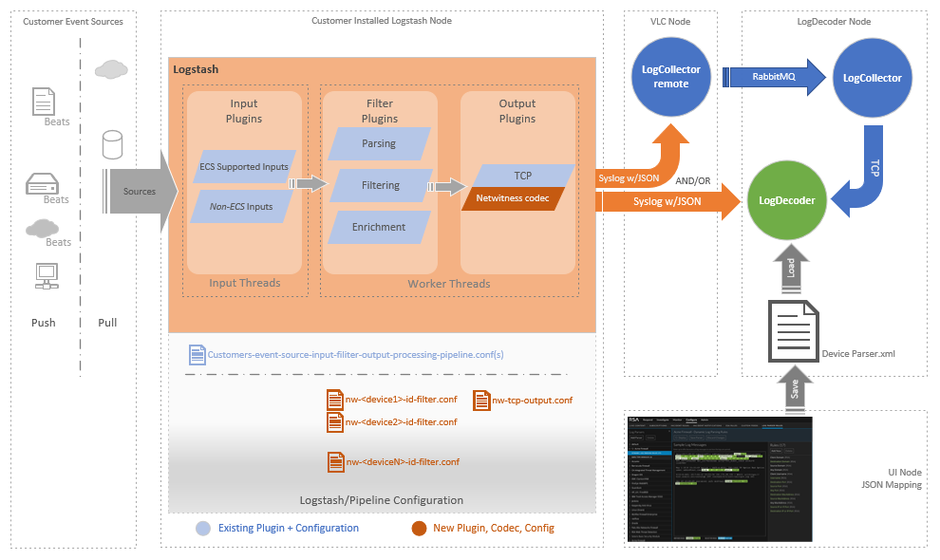Click the cloud icon under the Pull column
Image resolution: width=940 pixels, height=560 pixels.
click(x=110, y=69)
